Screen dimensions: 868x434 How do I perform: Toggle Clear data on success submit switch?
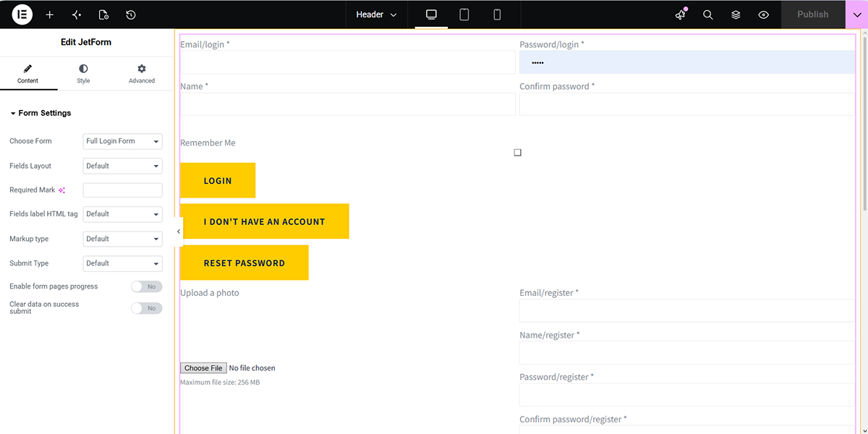tap(147, 308)
